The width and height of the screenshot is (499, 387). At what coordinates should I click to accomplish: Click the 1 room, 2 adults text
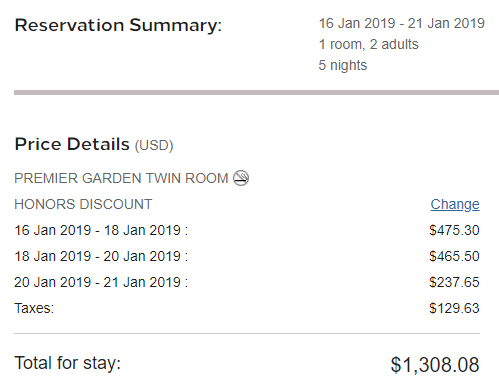368,44
